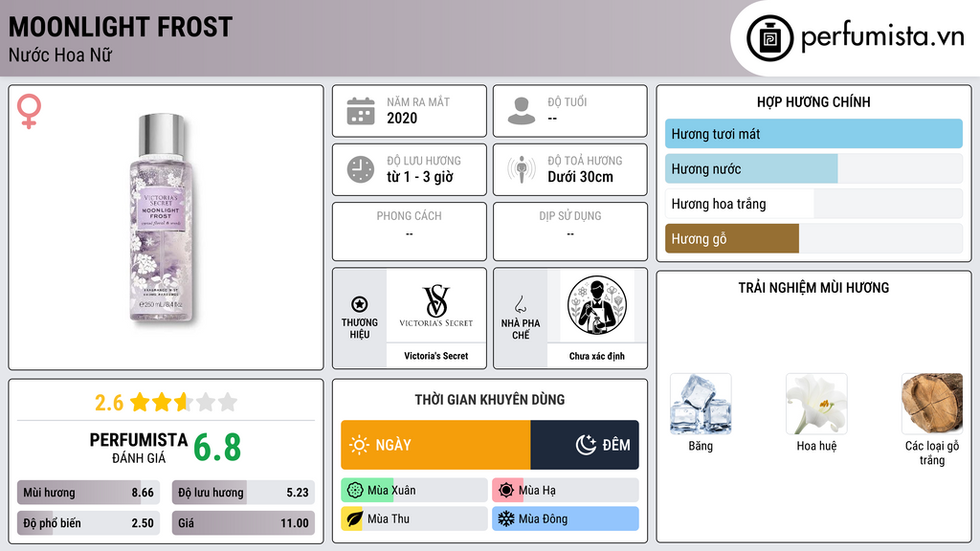Click the perfumista.vn perfume bottle logo icon
The height and width of the screenshot is (551, 980).
coord(769,38)
